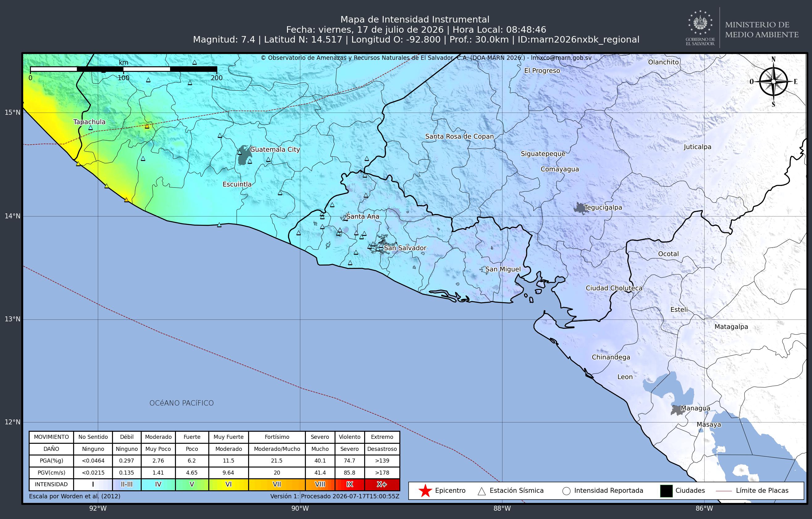Click the Managua city area marker
This screenshot has width=812, height=519.
coord(677,410)
